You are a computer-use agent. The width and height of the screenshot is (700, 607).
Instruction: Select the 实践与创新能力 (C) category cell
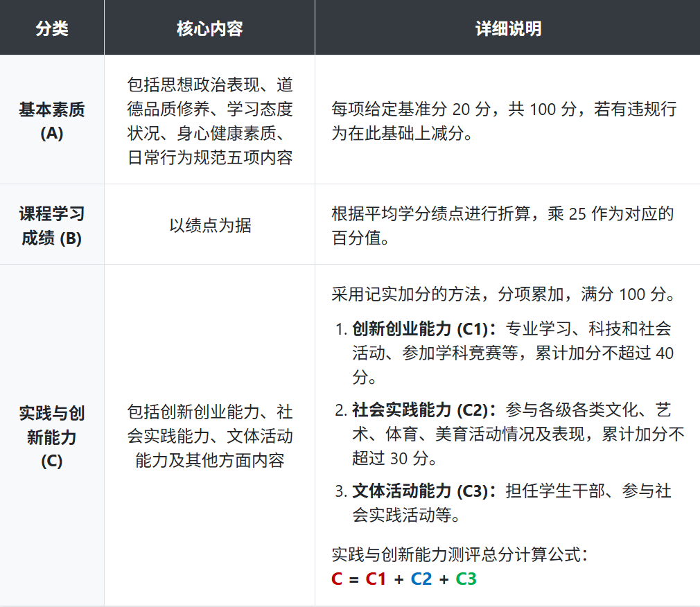click(52, 437)
